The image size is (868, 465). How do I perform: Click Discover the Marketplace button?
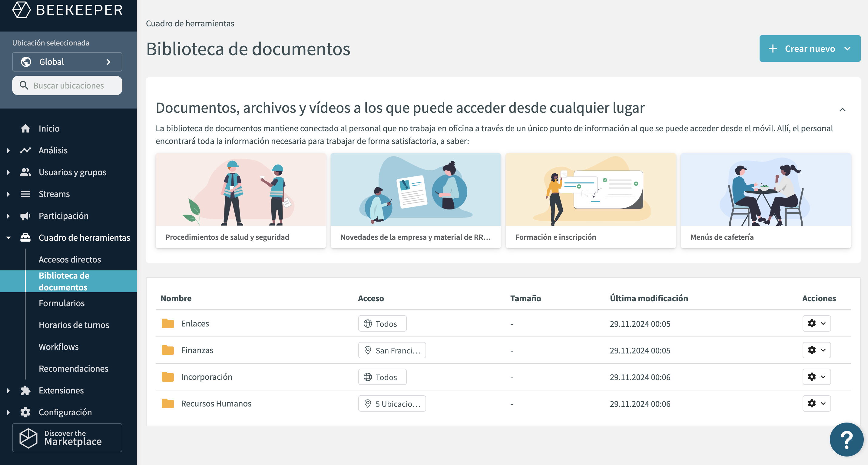[67, 438]
